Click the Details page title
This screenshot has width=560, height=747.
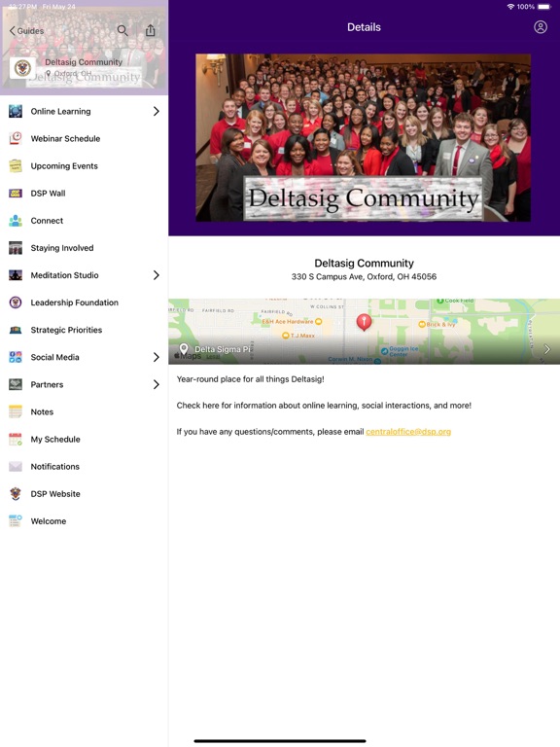pyautogui.click(x=364, y=27)
